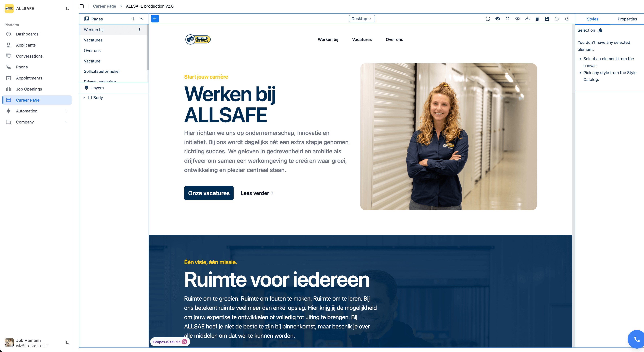This screenshot has width=644, height=352.
Task: Open the Desktop device dropdown
Action: point(362,19)
